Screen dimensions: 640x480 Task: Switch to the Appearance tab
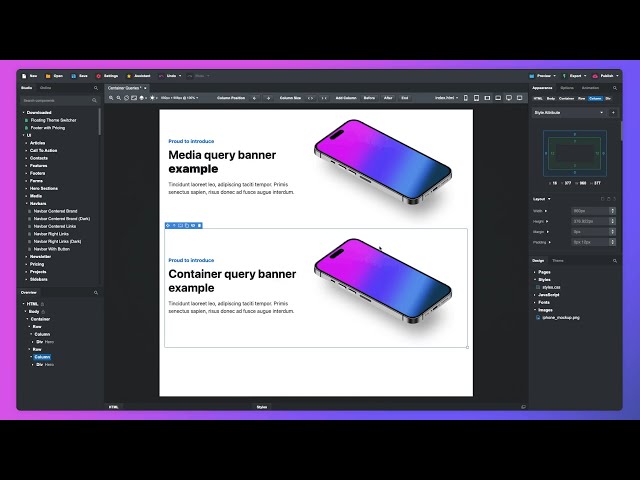click(x=542, y=88)
